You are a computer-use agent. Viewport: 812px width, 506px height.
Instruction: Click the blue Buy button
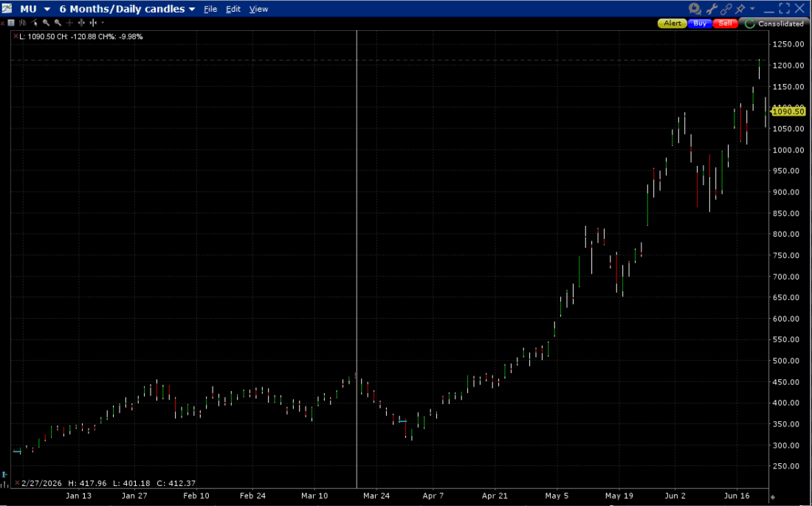pos(700,24)
